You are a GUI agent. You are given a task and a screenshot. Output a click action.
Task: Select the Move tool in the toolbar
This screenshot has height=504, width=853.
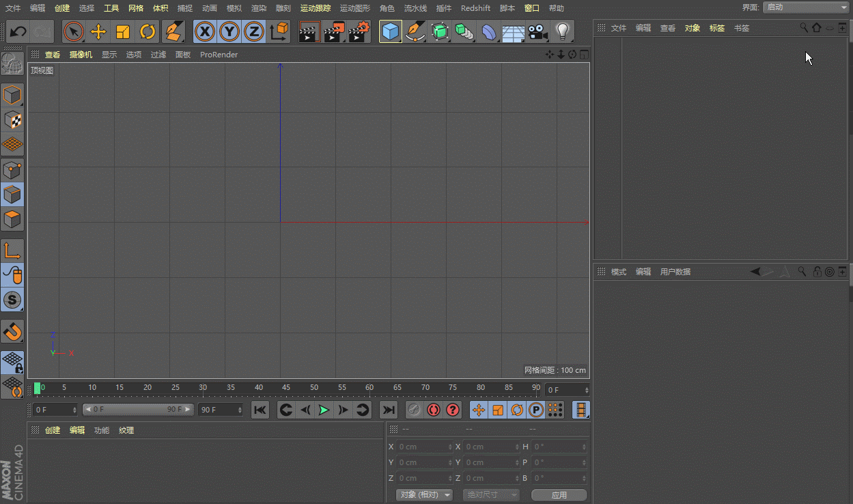click(x=98, y=32)
